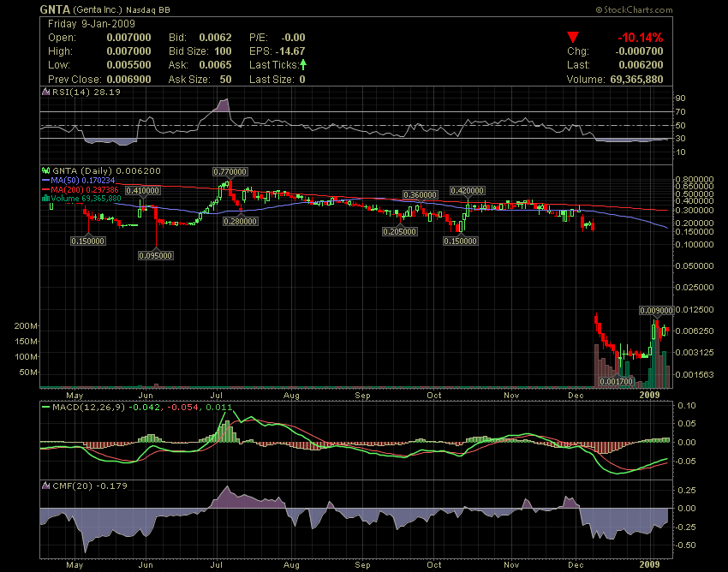Click the Chg value -0.000700
The width and height of the screenshot is (728, 572).
coord(639,51)
